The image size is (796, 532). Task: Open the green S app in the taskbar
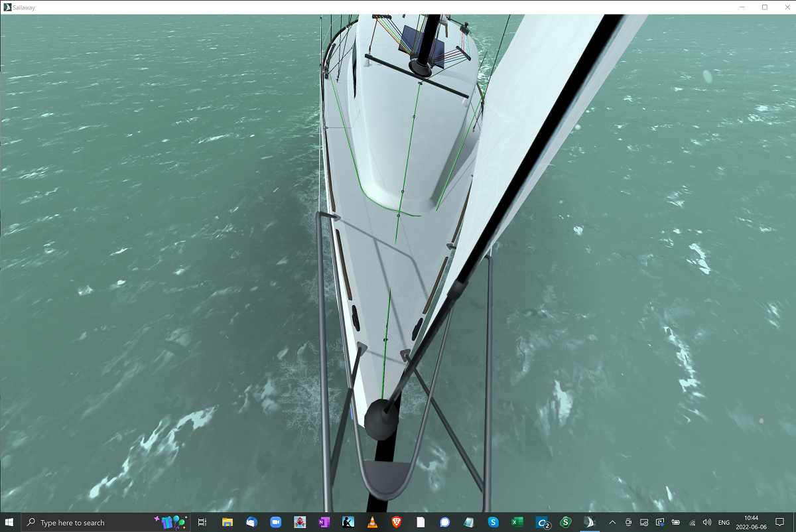coord(566,522)
